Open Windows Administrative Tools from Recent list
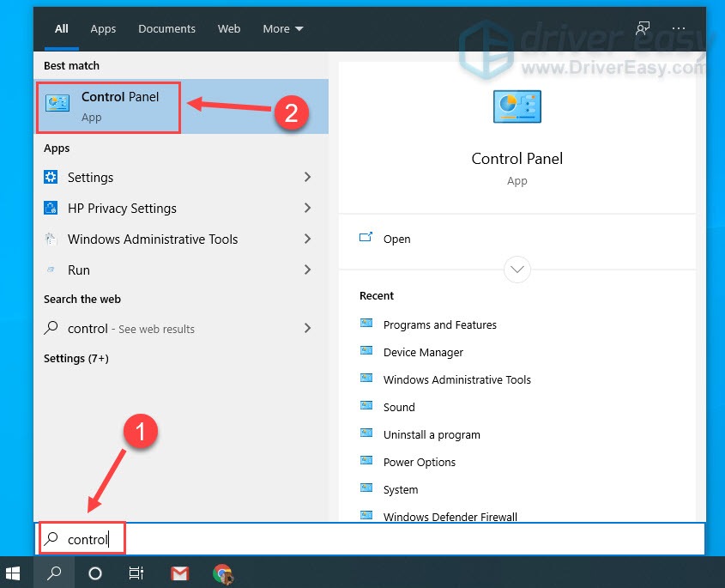The width and height of the screenshot is (725, 588). coord(456,379)
